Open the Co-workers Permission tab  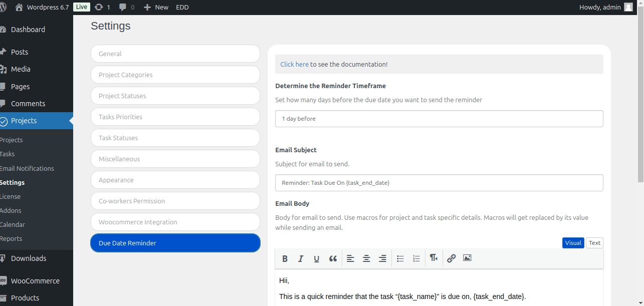point(175,201)
